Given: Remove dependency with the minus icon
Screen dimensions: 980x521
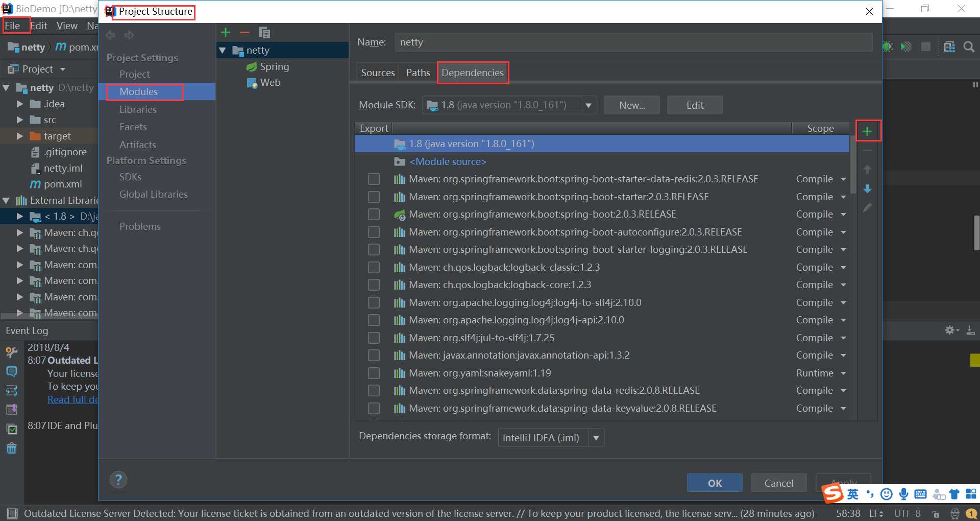Looking at the screenshot, I should click(867, 151).
